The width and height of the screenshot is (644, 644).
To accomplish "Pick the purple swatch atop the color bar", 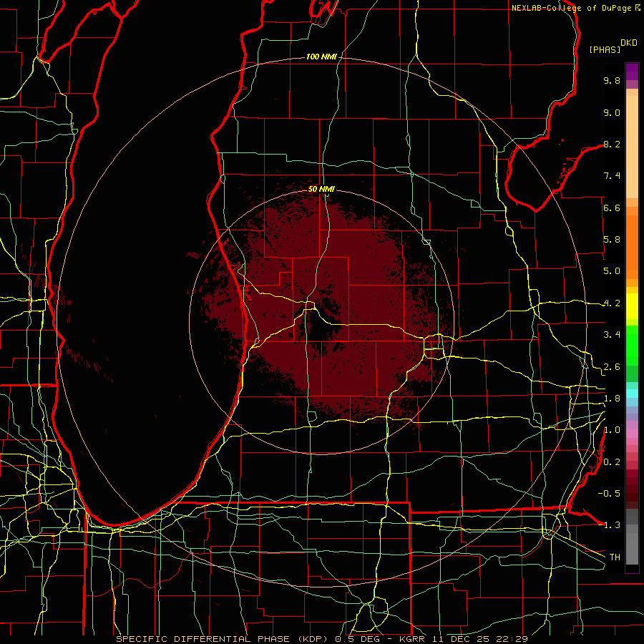I will click(632, 72).
